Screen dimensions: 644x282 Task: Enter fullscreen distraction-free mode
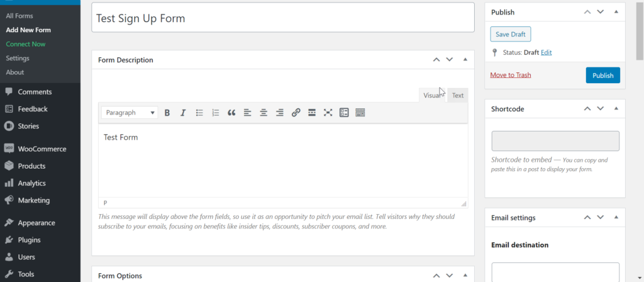click(328, 113)
